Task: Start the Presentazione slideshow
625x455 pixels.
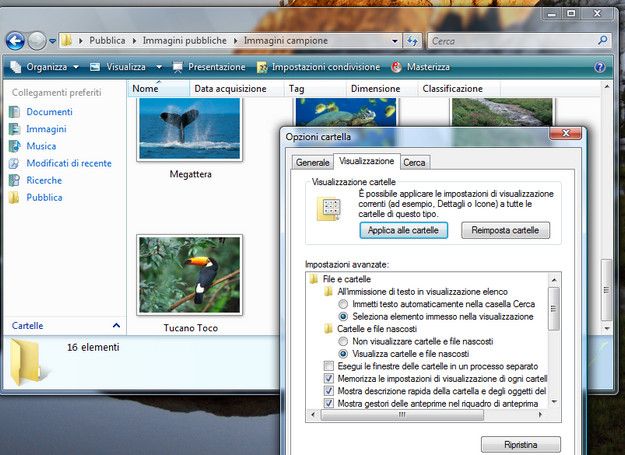Action: (x=209, y=67)
